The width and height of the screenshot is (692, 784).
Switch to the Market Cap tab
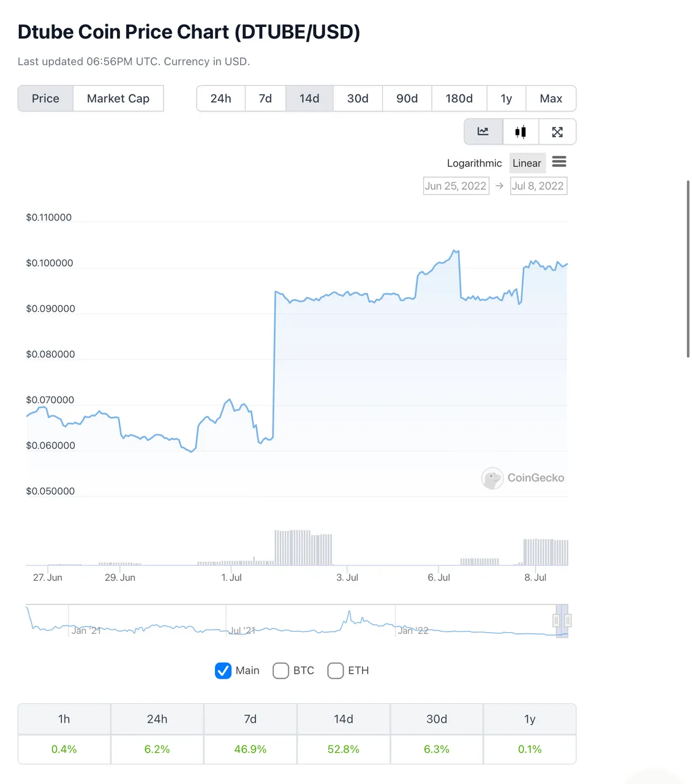[x=118, y=99]
